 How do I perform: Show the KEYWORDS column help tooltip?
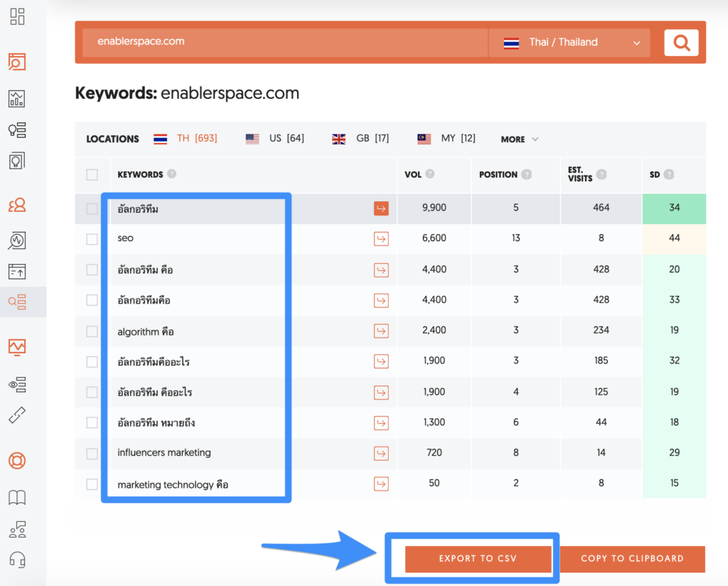point(172,174)
